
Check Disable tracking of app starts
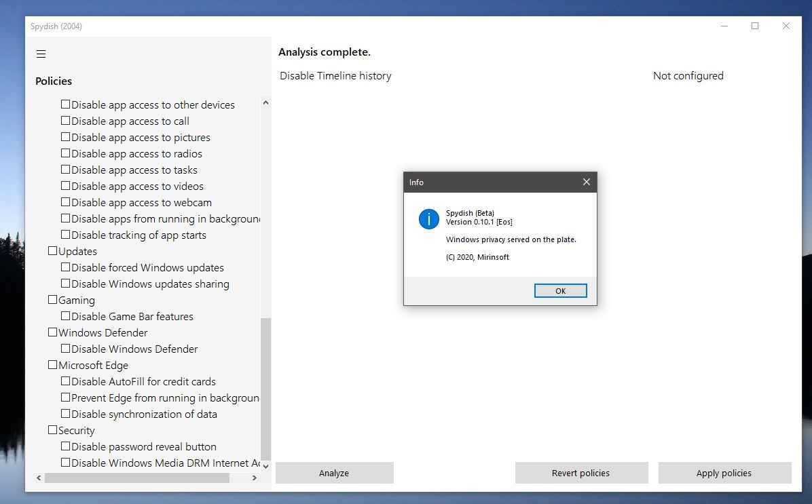click(x=65, y=235)
